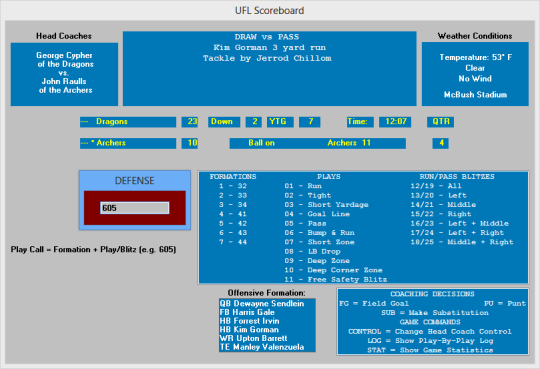Click John Raulls coach name

pos(64,81)
